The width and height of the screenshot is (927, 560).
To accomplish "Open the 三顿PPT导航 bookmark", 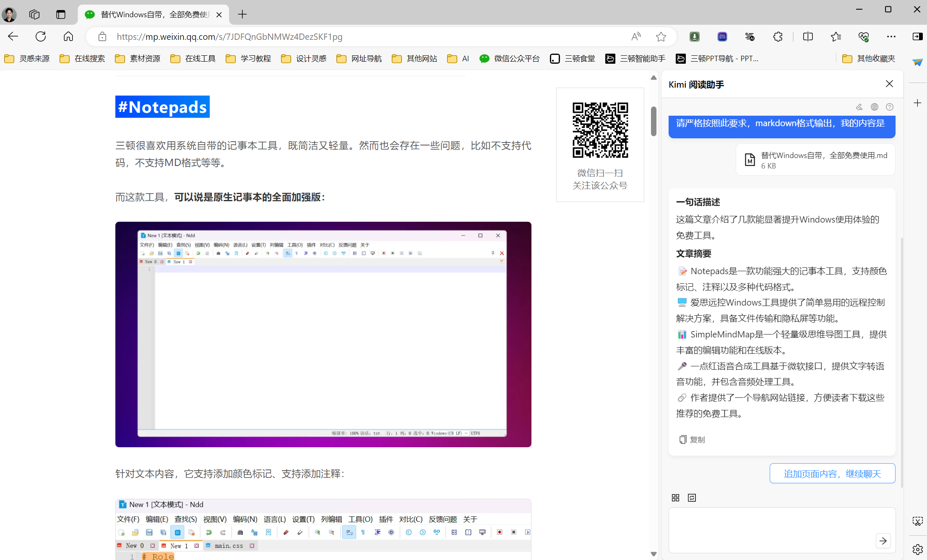I will (x=717, y=58).
